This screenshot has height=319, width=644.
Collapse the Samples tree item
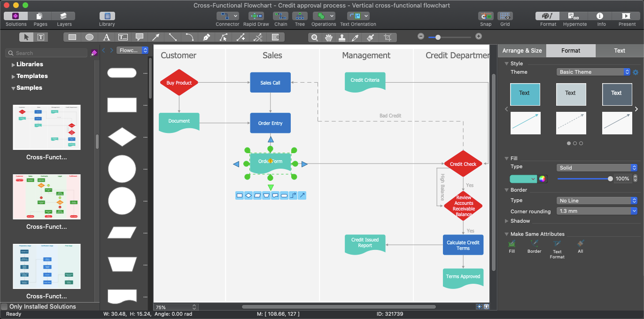point(13,88)
